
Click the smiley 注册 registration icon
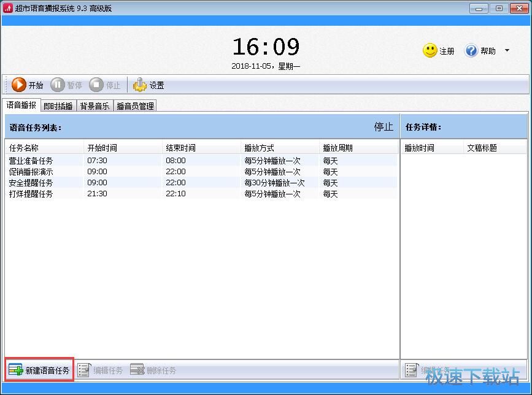[430, 51]
